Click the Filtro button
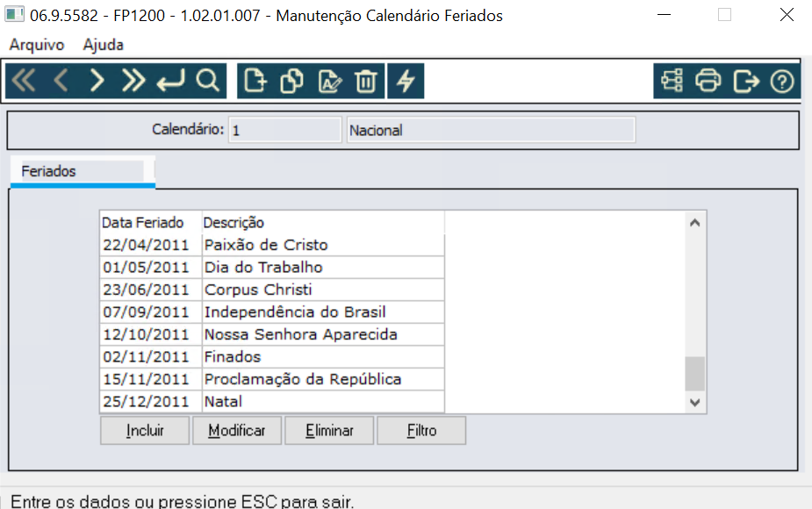 (x=421, y=430)
